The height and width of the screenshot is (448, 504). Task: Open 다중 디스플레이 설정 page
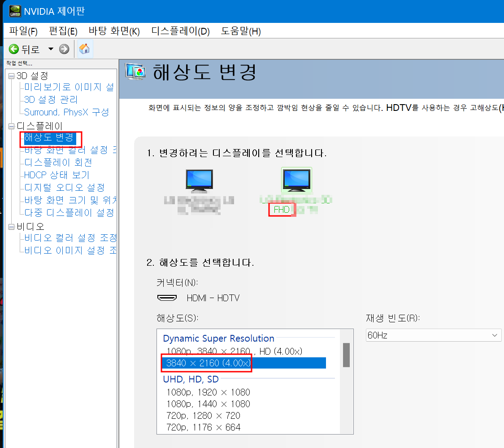69,213
